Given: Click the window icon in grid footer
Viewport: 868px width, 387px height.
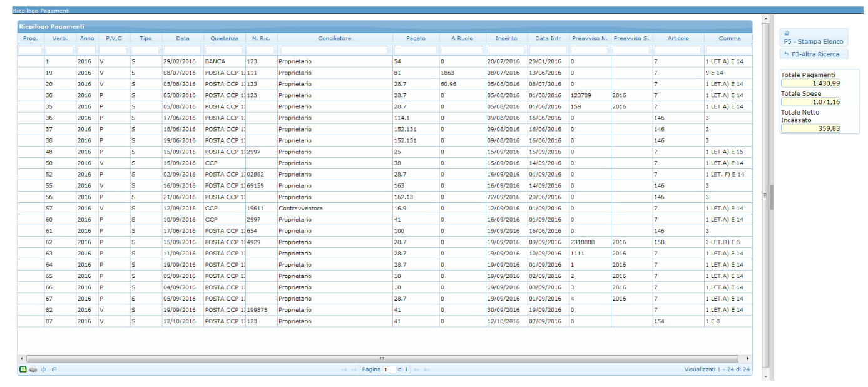Looking at the screenshot, I should (x=54, y=369).
